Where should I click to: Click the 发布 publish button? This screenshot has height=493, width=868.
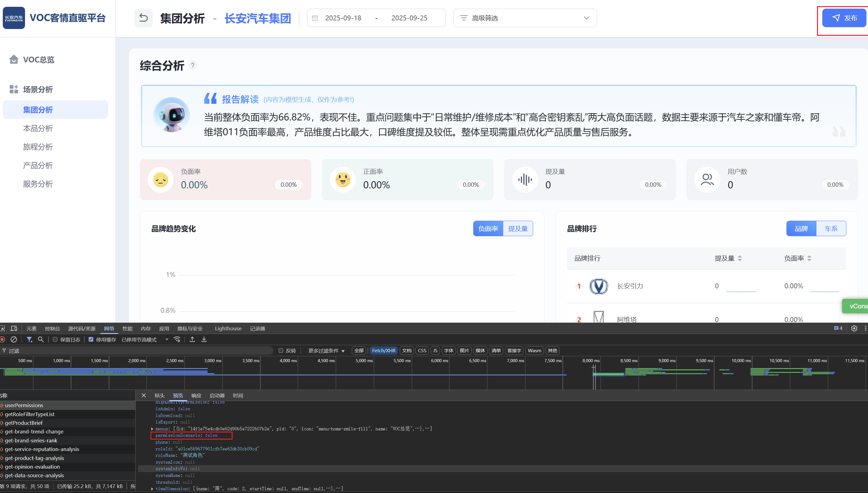pos(844,18)
